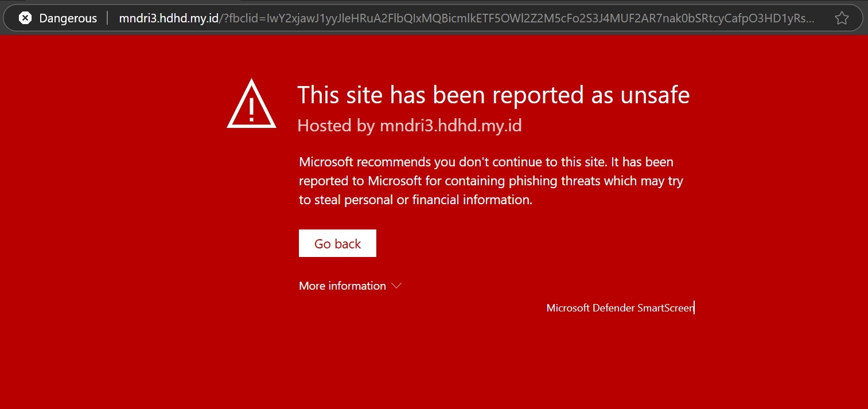Click the Microsoft Defender SmartScreen label
This screenshot has width=868, height=409.
[x=620, y=308]
